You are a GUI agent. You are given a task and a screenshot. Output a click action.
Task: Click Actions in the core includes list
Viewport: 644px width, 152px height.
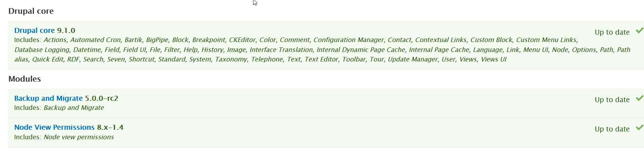55,40
